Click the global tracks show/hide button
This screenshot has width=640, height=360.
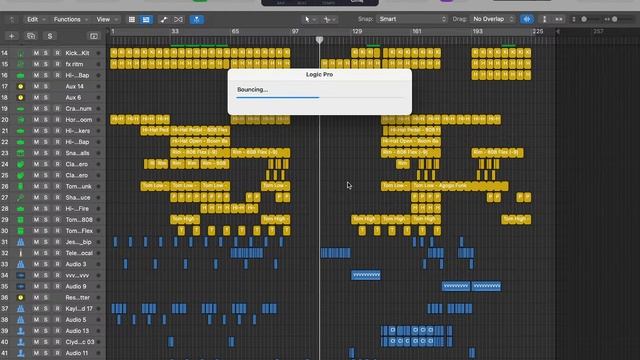[x=93, y=36]
